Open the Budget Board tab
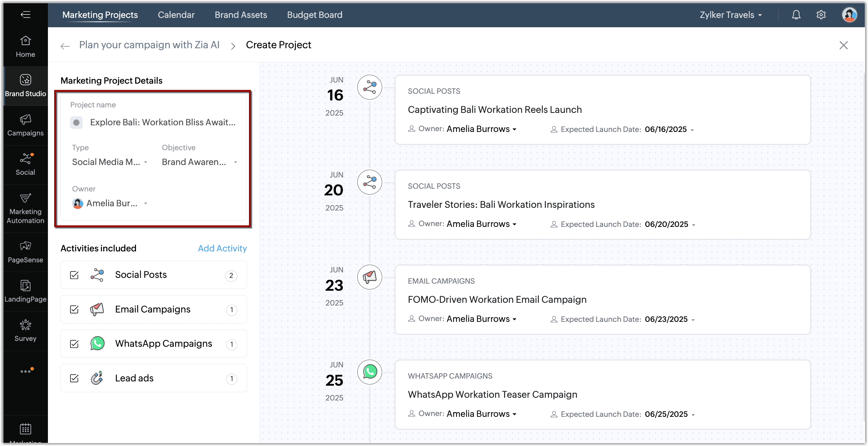The image size is (868, 446). (x=314, y=15)
